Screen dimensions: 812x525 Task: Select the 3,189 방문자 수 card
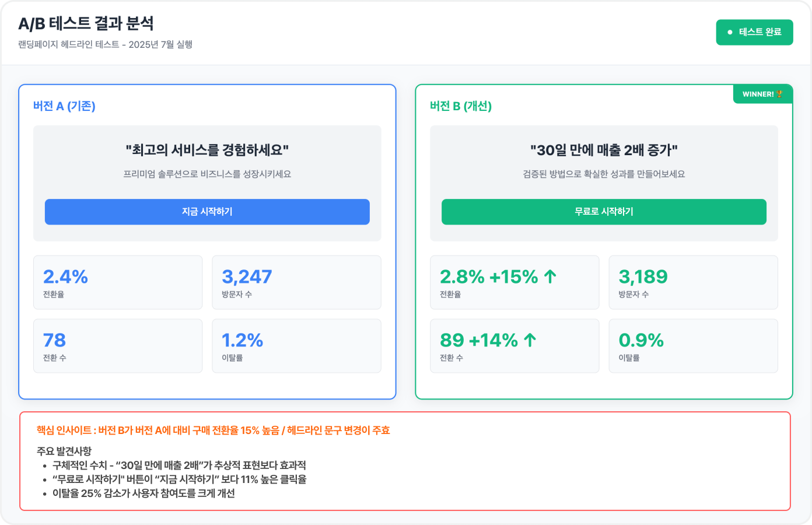[x=693, y=282]
